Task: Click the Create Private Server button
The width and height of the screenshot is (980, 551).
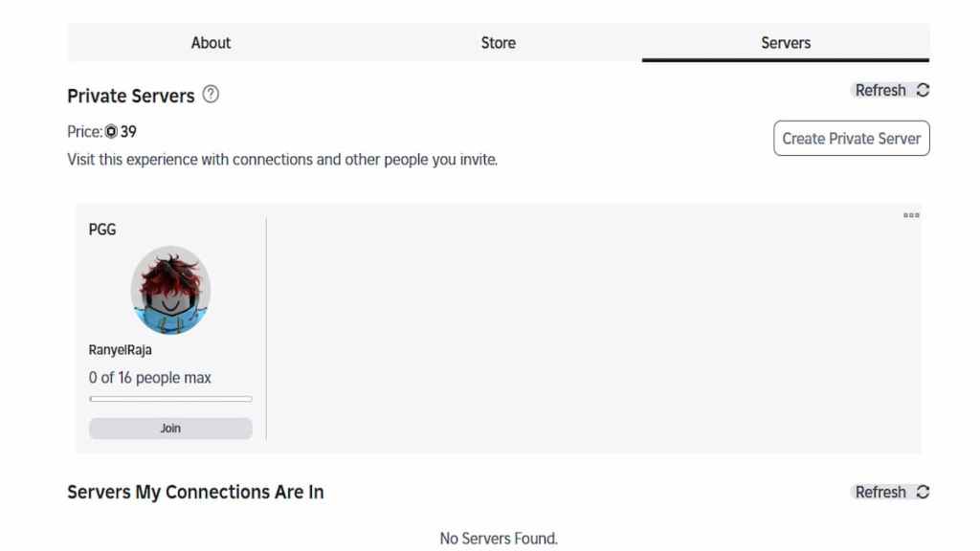Action: 851,138
